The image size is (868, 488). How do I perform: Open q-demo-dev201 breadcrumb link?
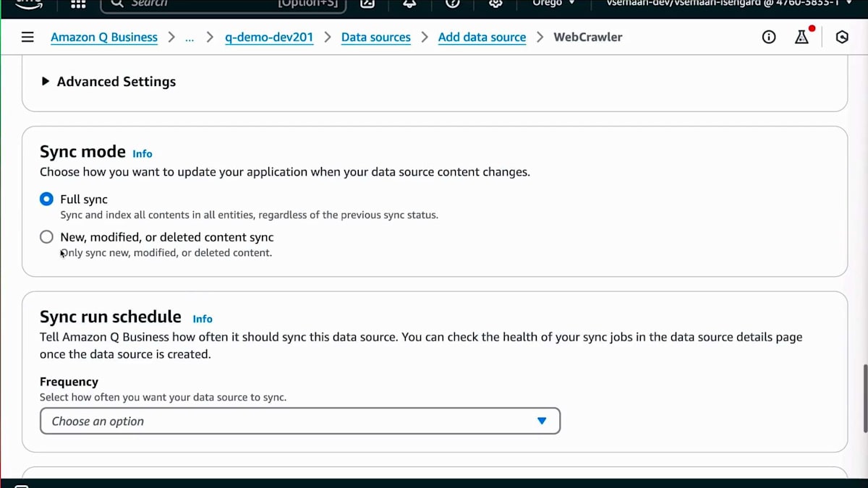click(x=269, y=37)
